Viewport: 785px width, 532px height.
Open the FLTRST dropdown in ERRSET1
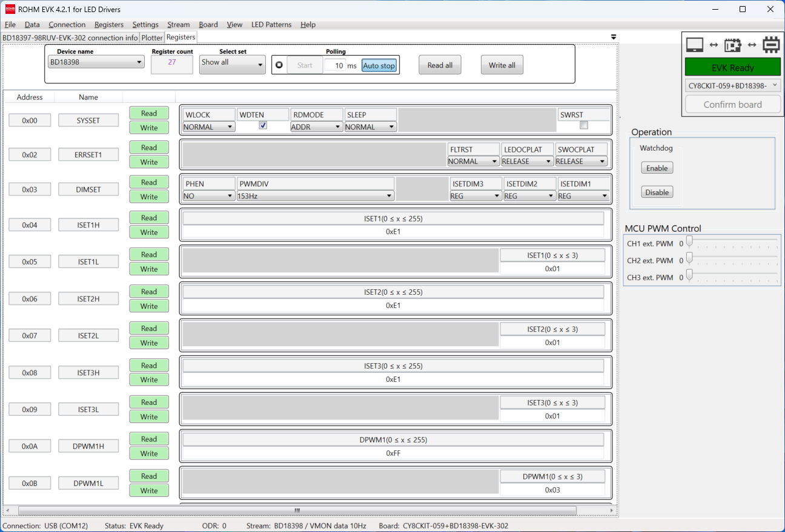(474, 162)
